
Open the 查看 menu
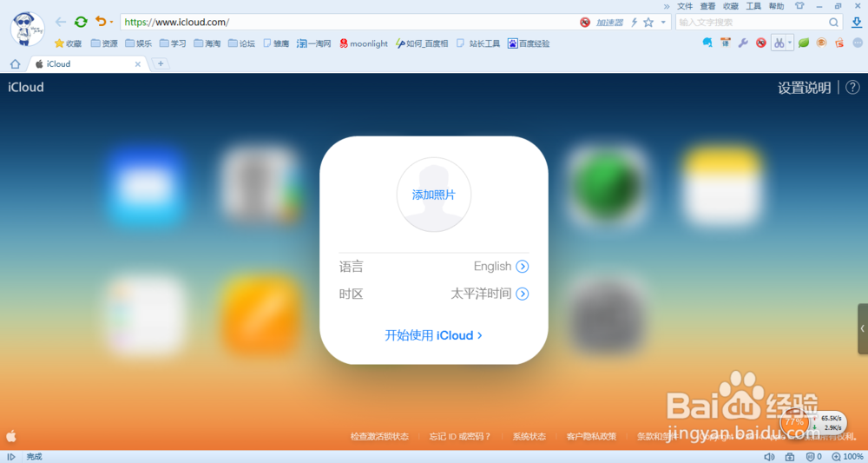[x=707, y=6]
